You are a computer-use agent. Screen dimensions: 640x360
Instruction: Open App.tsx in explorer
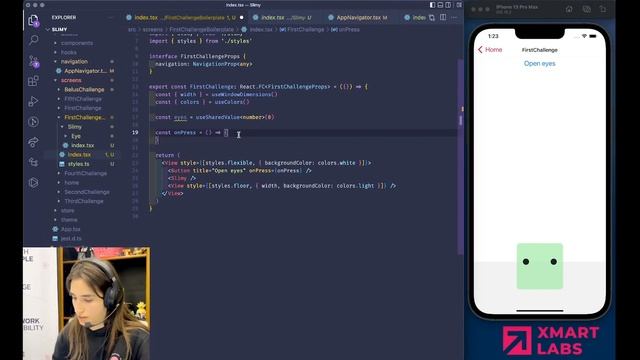coord(71,229)
